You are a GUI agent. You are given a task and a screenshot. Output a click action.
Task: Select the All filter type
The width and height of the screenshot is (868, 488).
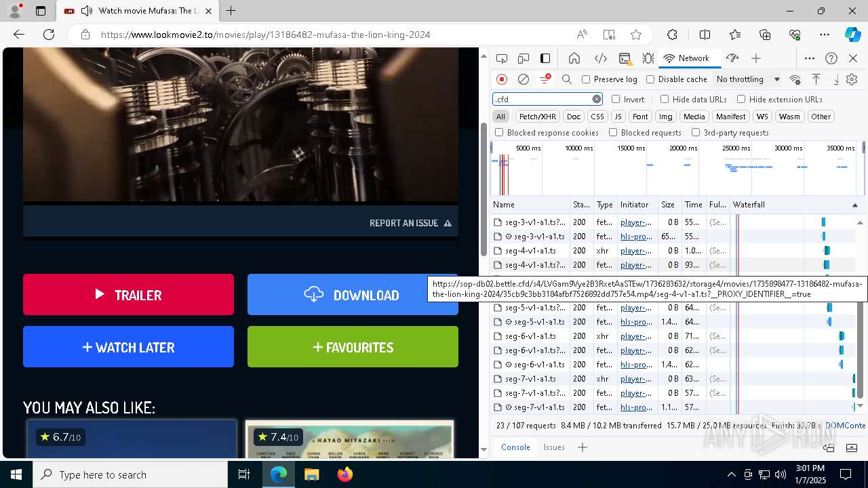click(500, 117)
